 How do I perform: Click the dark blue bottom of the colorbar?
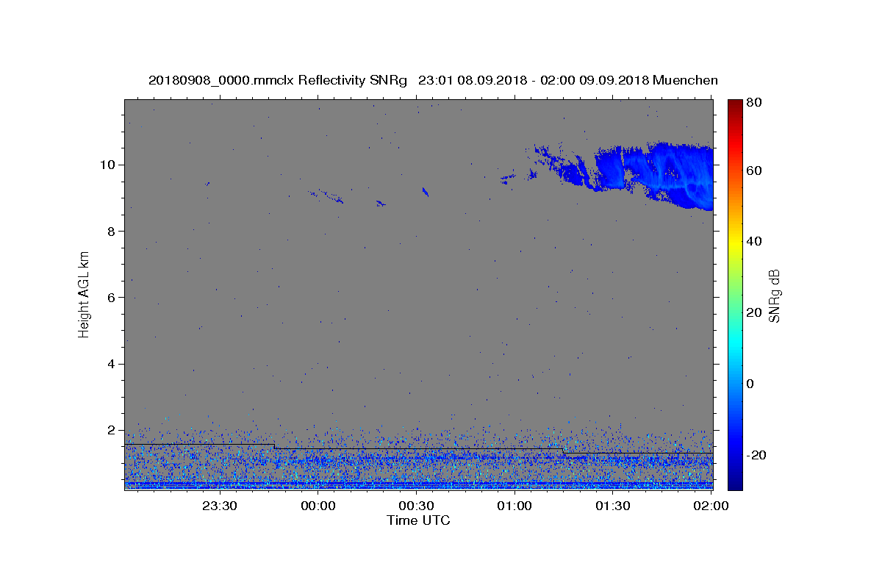(734, 481)
